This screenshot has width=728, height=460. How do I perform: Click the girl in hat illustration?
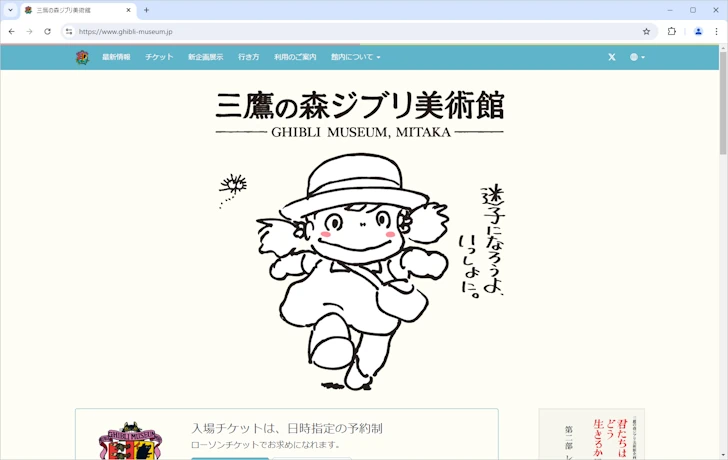[x=353, y=272]
